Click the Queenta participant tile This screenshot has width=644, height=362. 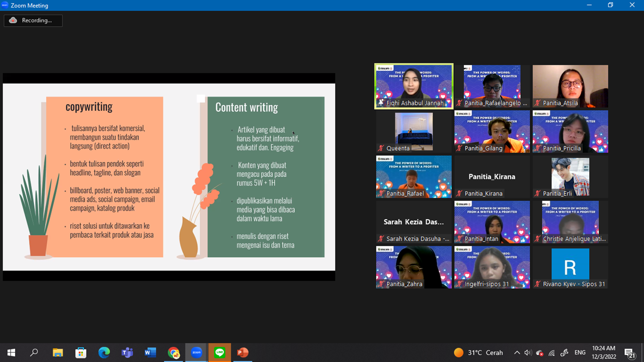tap(414, 131)
